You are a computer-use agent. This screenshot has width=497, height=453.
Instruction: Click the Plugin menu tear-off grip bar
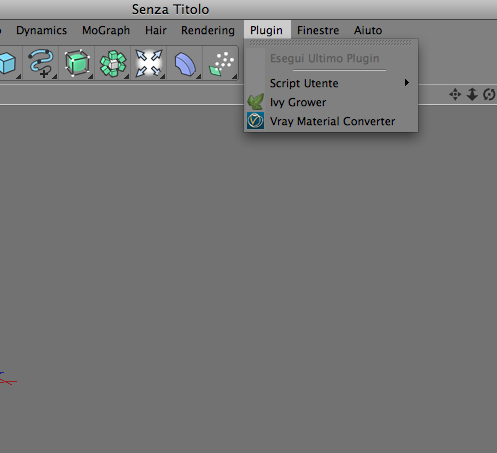pos(331,43)
